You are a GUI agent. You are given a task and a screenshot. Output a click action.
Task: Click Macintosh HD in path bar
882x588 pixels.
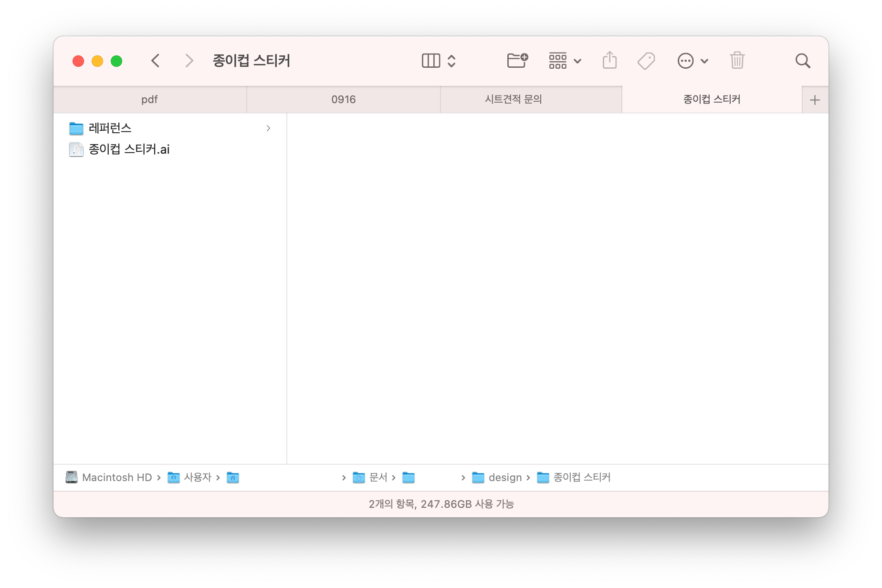109,477
